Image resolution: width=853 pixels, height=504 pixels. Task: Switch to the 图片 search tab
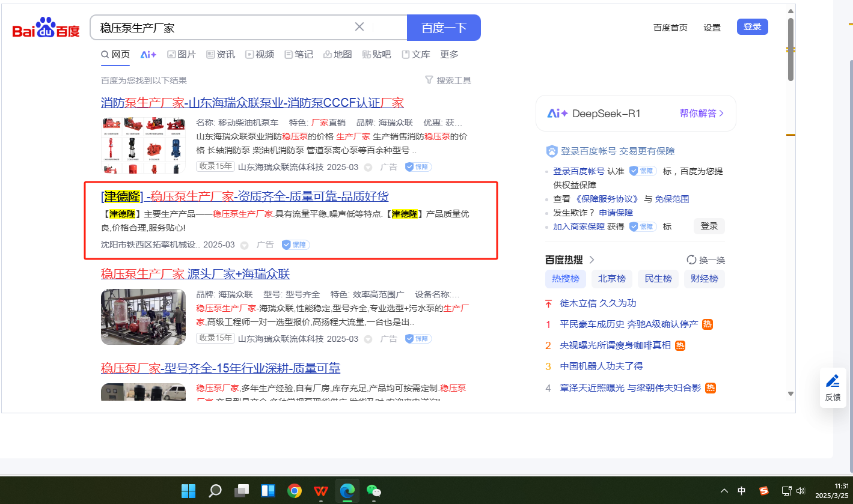(x=182, y=55)
